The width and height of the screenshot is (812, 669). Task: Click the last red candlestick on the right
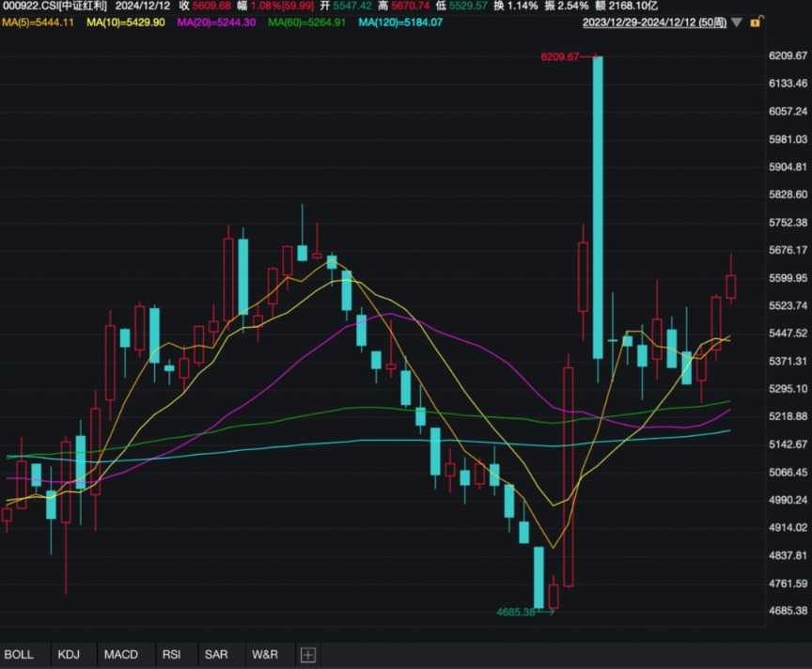coord(730,287)
